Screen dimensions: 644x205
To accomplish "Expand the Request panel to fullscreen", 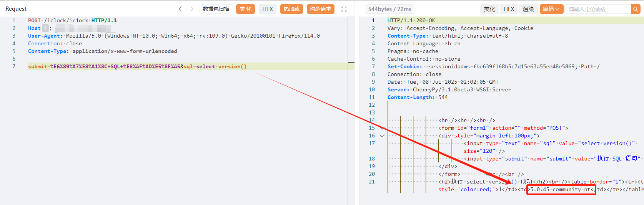I will (344, 9).
